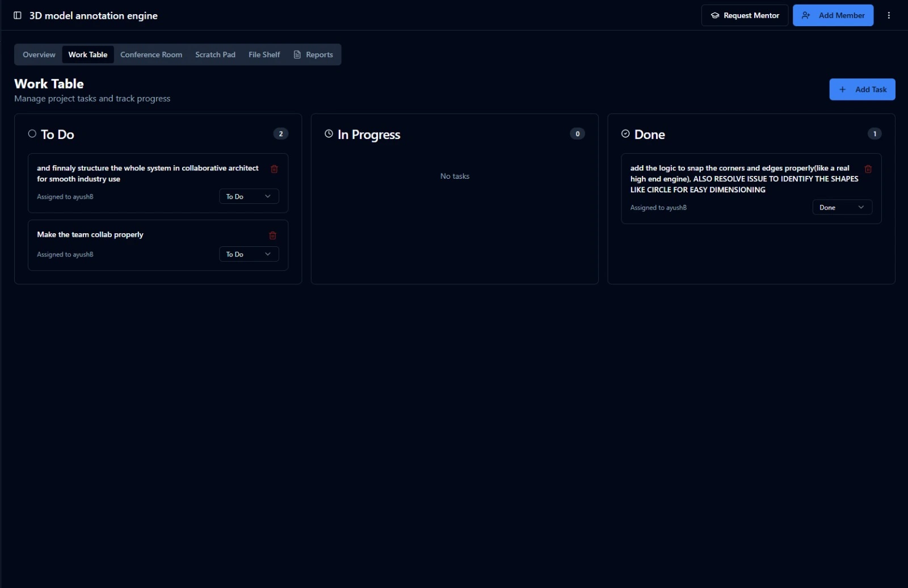Open the Reports tab
The image size is (908, 588).
pos(313,55)
